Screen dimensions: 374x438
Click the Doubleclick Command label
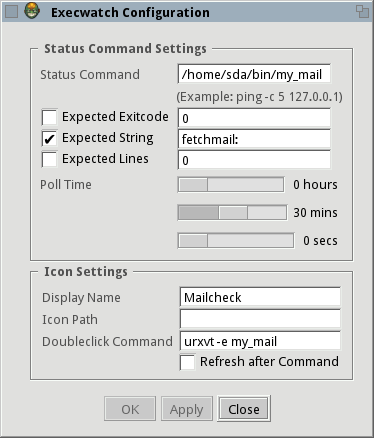pos(107,342)
